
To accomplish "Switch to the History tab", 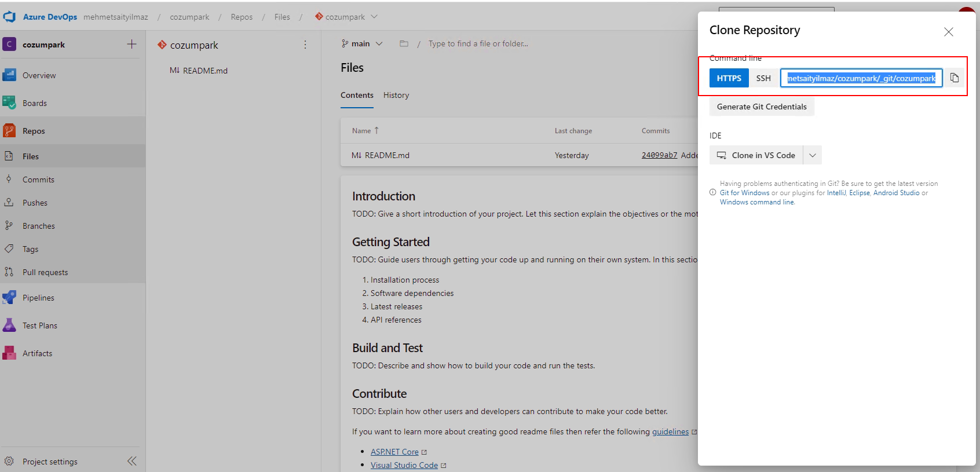I will (396, 95).
